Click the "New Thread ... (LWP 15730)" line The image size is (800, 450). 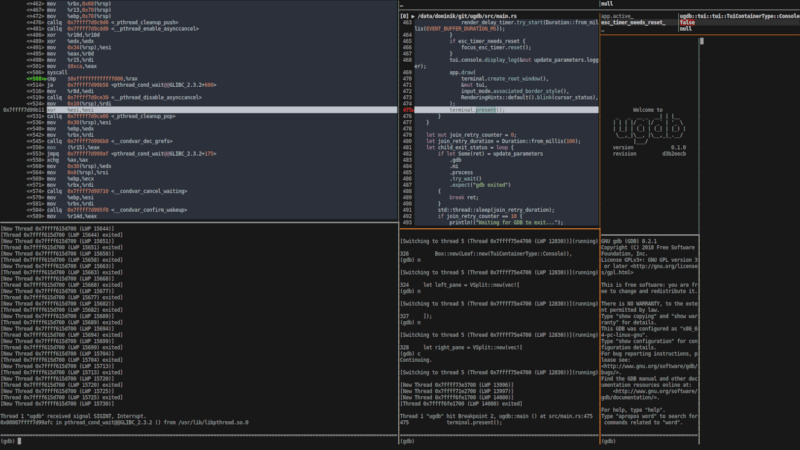(x=57, y=404)
